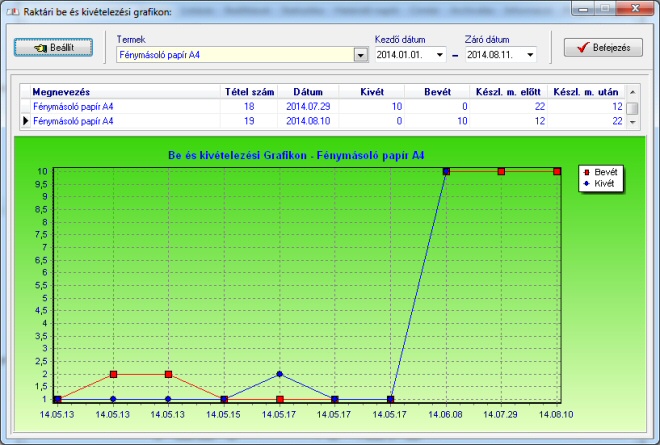Open the Kezdő dátum date picker arrow
Screen dimensions: 660x445
(x=439, y=55)
